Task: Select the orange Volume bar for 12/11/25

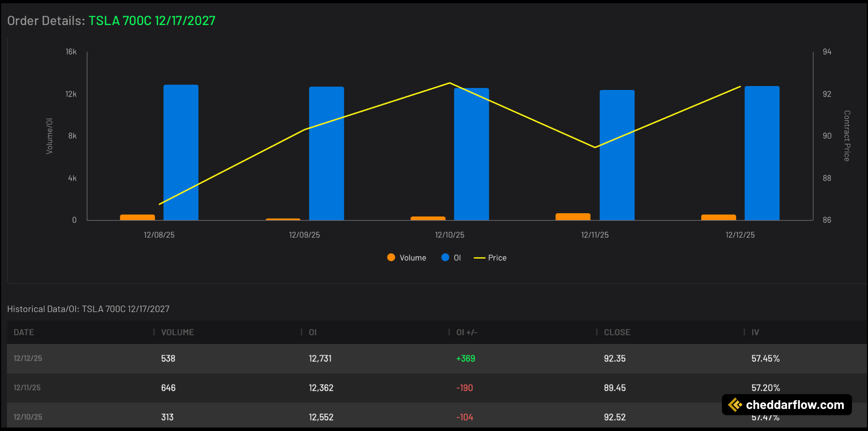Action: coord(573,216)
